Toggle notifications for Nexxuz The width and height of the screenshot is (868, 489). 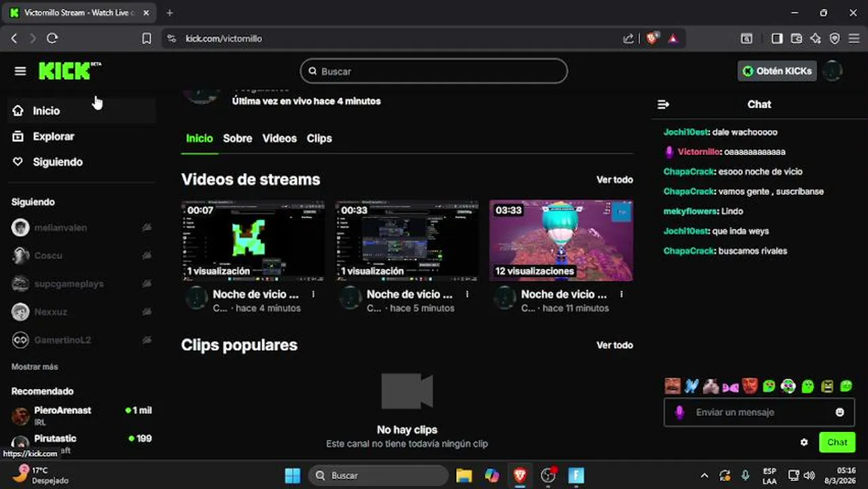click(x=147, y=312)
